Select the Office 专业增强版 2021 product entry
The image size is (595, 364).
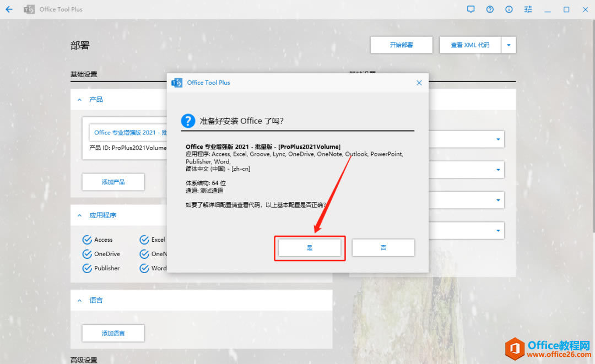[128, 132]
